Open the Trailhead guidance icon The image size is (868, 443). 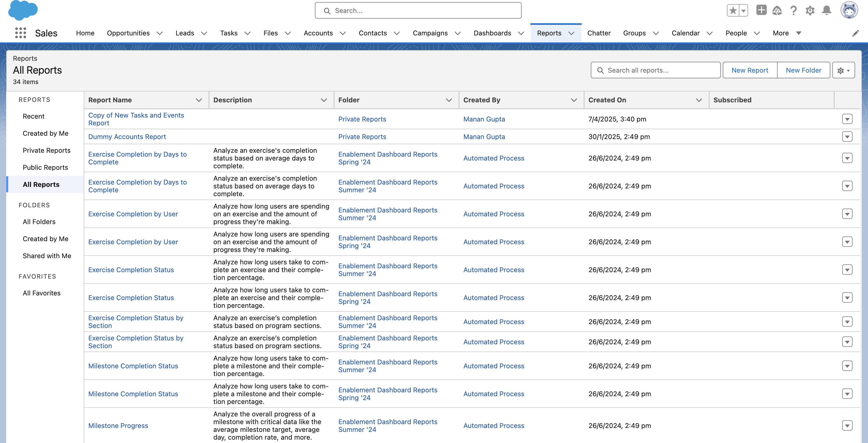[777, 10]
